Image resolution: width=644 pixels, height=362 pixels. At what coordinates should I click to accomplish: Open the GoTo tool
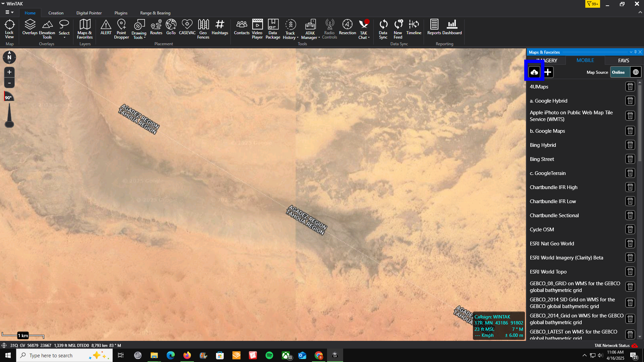pos(171,27)
